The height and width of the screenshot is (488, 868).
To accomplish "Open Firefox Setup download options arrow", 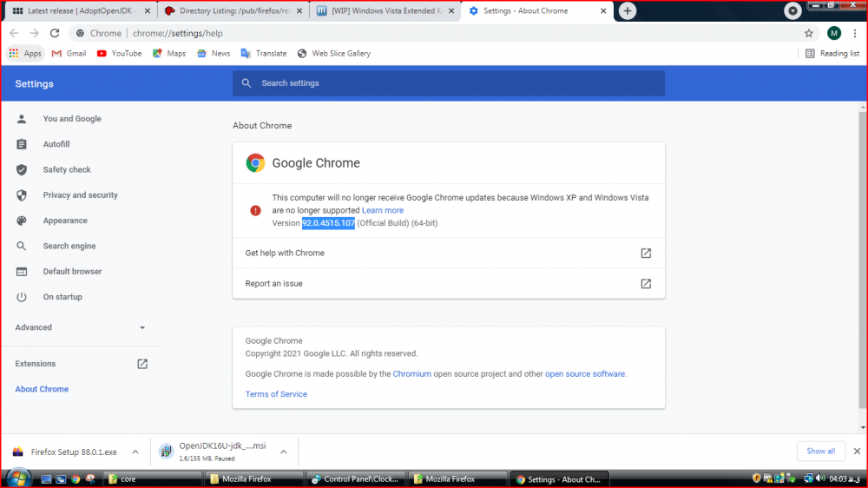I will [135, 452].
